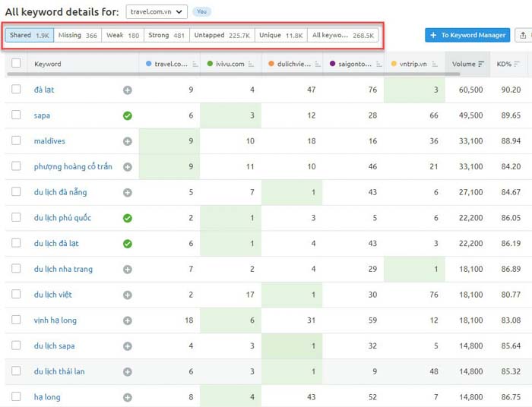This screenshot has width=532, height=407.
Task: Click the You badge label
Action: coord(201,11)
